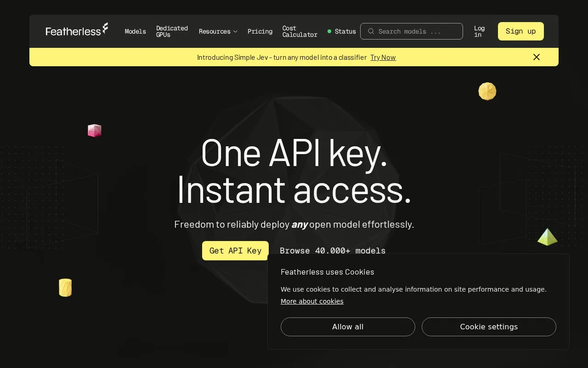The height and width of the screenshot is (368, 588).
Task: Allow all cookies
Action: click(348, 327)
